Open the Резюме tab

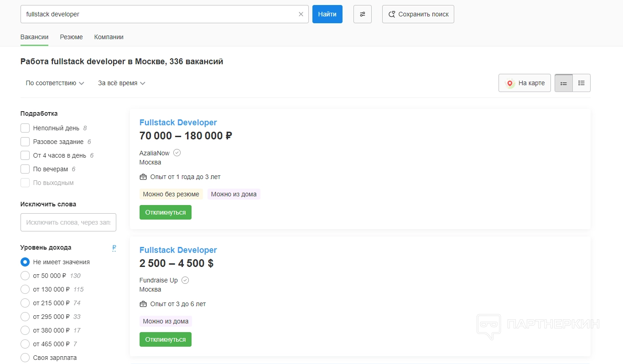point(71,37)
